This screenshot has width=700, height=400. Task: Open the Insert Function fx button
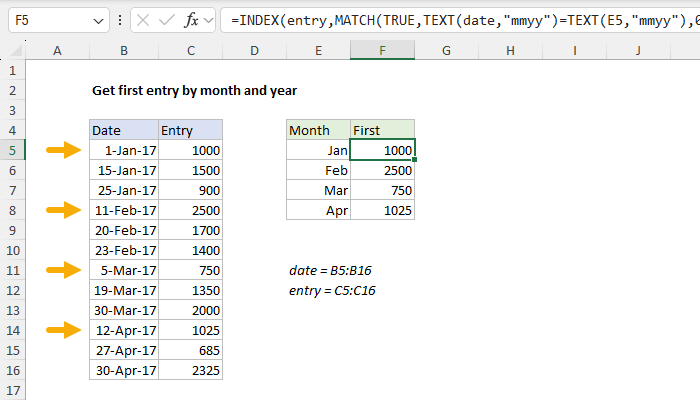click(x=192, y=20)
